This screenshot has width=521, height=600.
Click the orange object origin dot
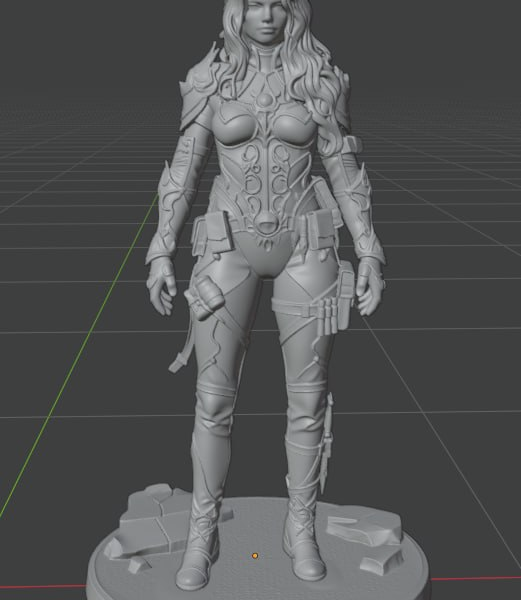(255, 556)
